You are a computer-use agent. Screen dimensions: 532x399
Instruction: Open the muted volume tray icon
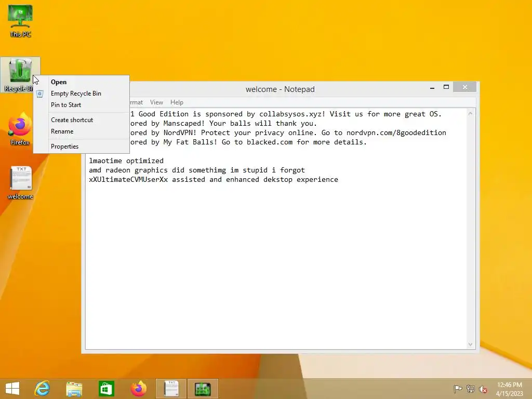tap(483, 389)
